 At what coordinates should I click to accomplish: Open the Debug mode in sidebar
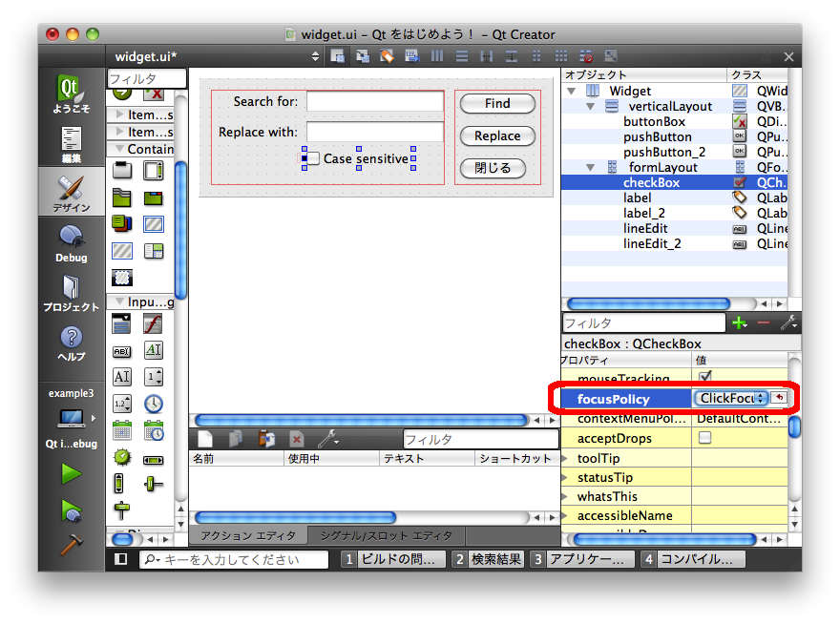(72, 243)
